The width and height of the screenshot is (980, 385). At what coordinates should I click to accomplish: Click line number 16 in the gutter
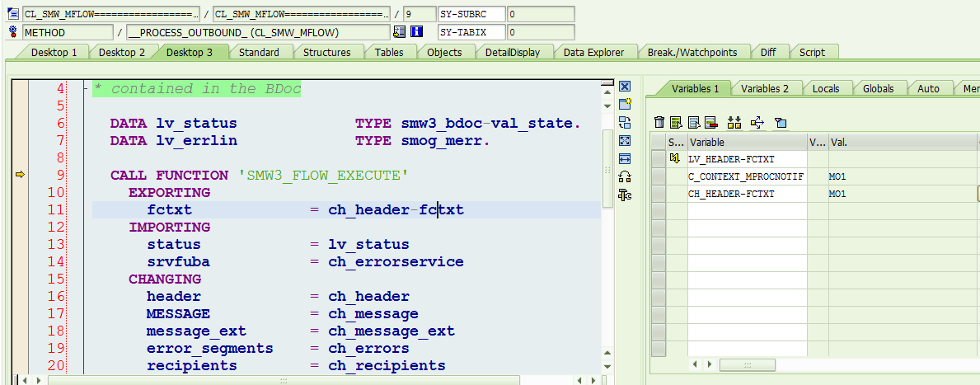[57, 296]
